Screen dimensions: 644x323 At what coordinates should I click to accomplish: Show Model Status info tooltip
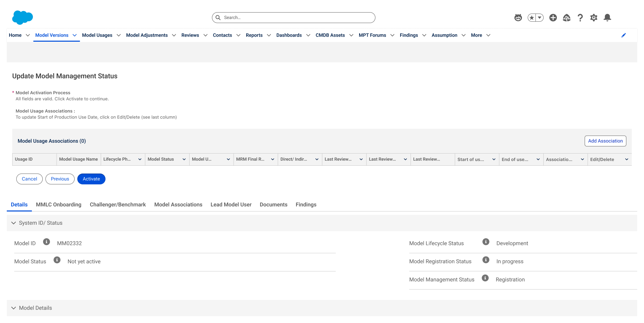(x=57, y=260)
